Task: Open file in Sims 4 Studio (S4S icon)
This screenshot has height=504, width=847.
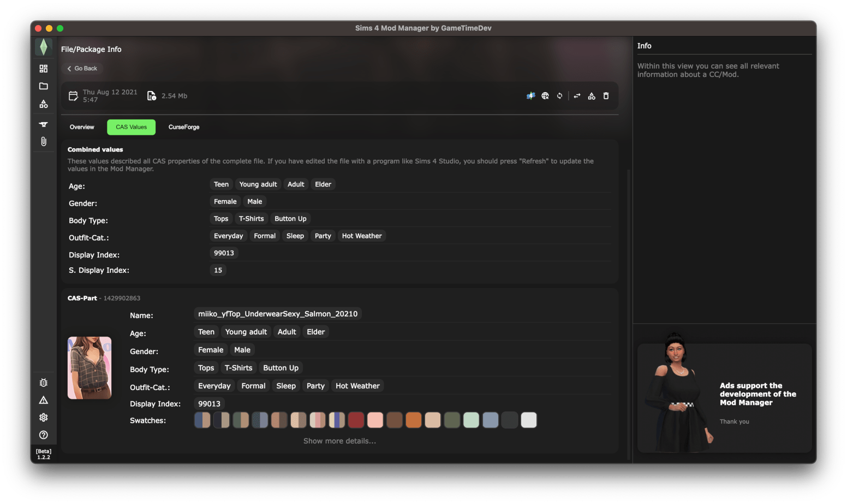Action: 530,96
